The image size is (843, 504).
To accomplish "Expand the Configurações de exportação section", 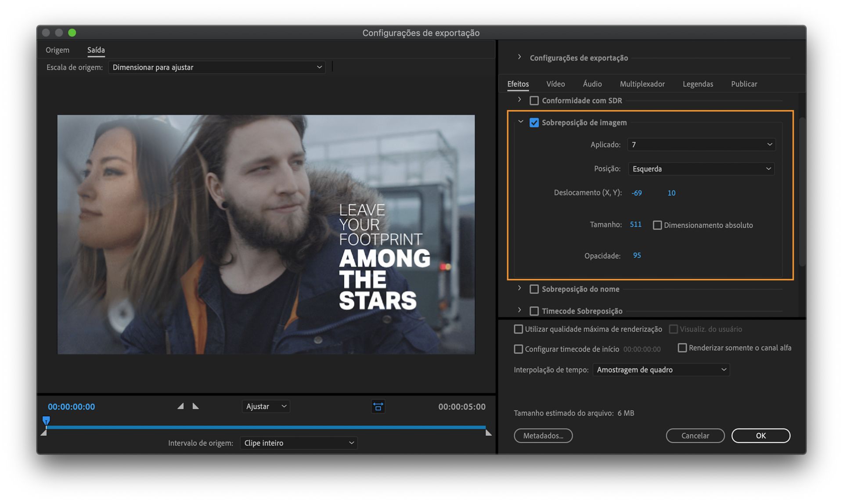I will pyautogui.click(x=519, y=58).
